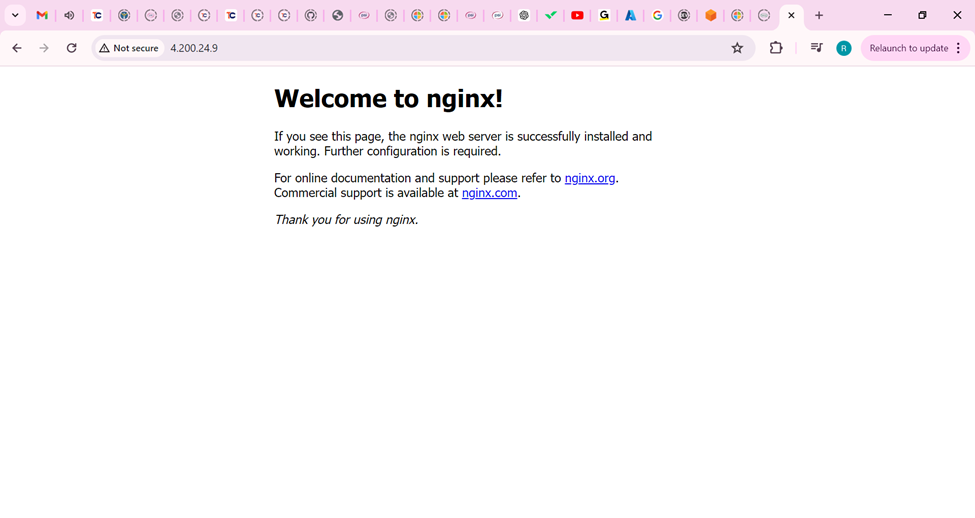Image resolution: width=975 pixels, height=518 pixels.
Task: Click the Welcome to nginx! heading
Action: coord(389,98)
